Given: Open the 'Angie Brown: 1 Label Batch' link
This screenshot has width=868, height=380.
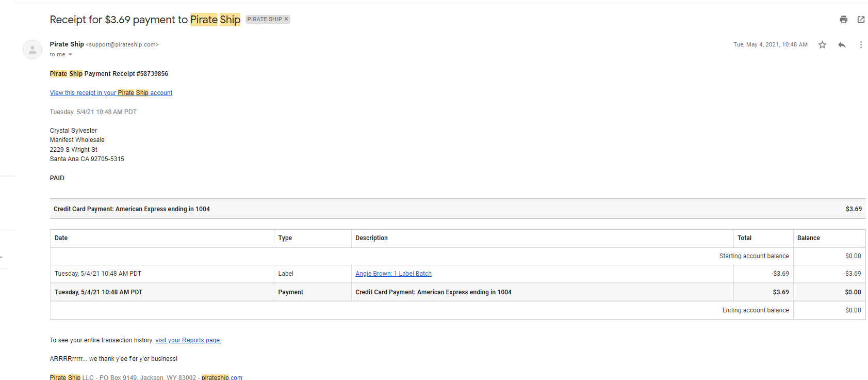Looking at the screenshot, I should point(394,274).
